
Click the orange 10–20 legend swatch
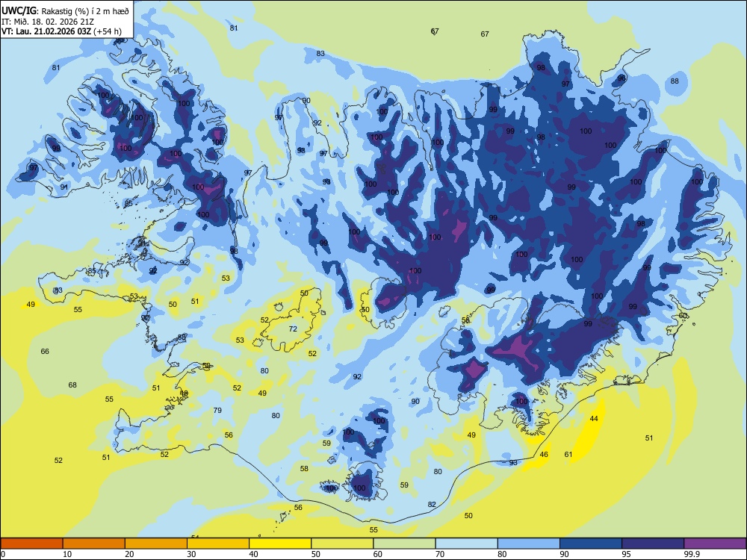click(94, 544)
